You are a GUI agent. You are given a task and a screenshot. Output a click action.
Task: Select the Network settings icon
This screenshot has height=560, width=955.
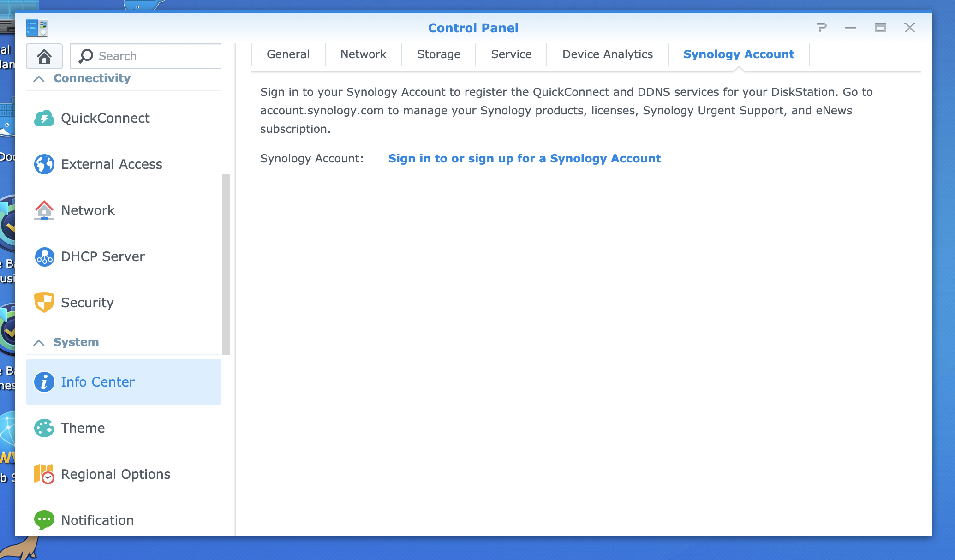click(x=44, y=210)
